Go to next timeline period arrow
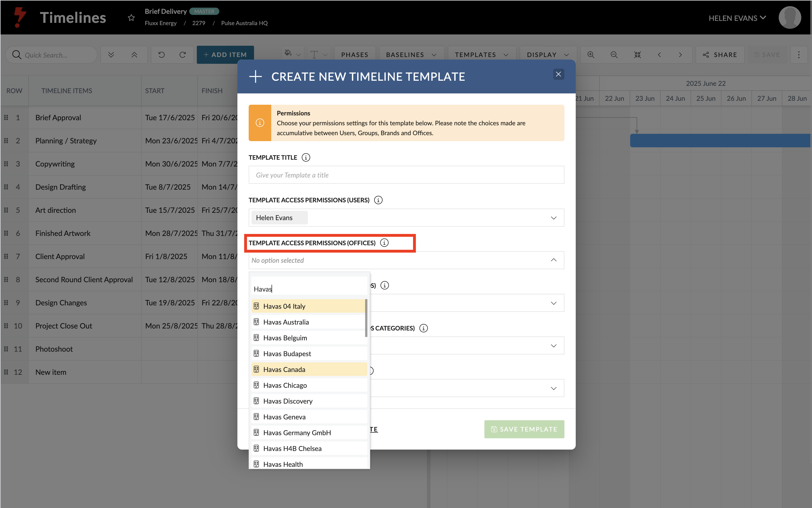This screenshot has width=812, height=508. tap(680, 54)
